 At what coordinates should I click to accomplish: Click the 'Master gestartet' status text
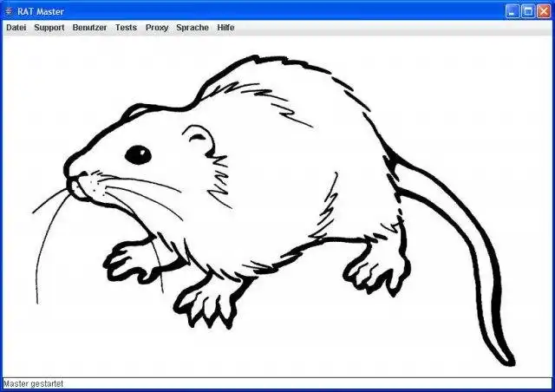point(33,384)
